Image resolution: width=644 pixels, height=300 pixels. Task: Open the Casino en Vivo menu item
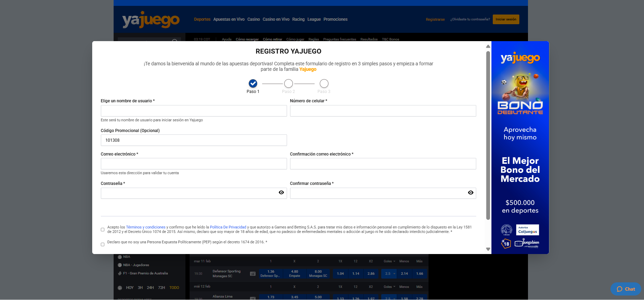(x=276, y=19)
